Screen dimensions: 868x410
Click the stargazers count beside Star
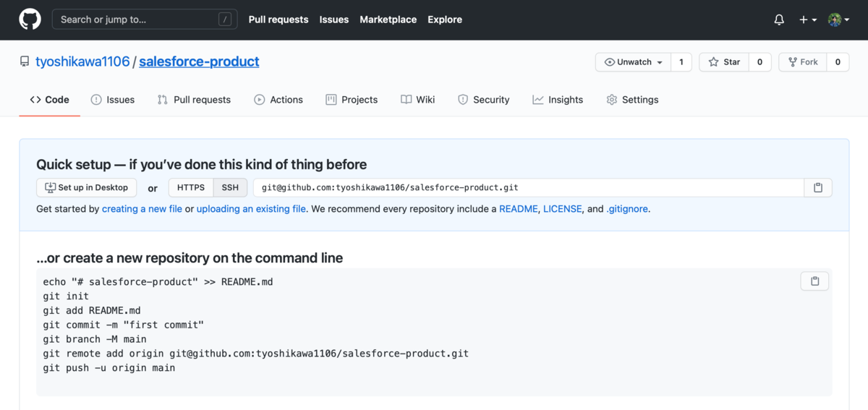click(x=759, y=62)
